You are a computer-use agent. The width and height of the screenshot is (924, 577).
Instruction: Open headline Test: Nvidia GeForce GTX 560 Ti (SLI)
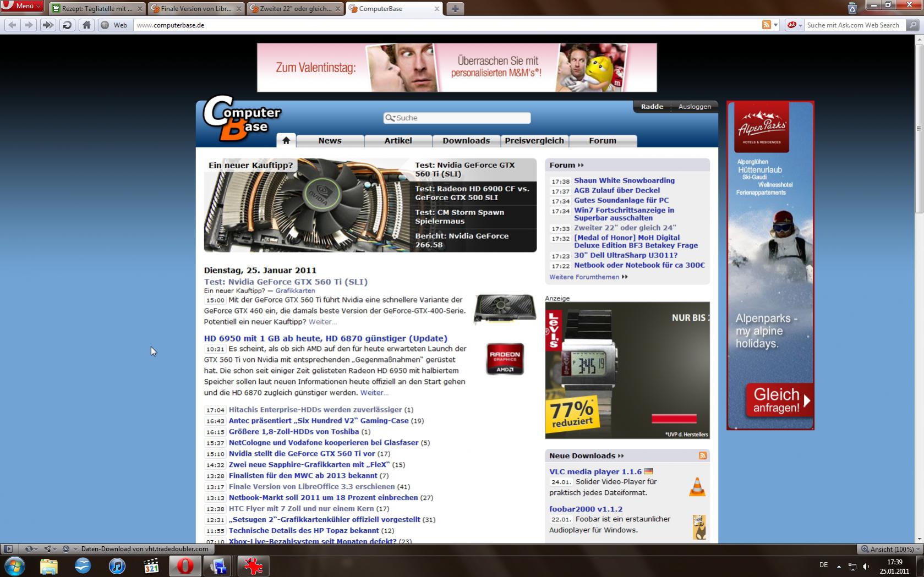click(x=286, y=282)
